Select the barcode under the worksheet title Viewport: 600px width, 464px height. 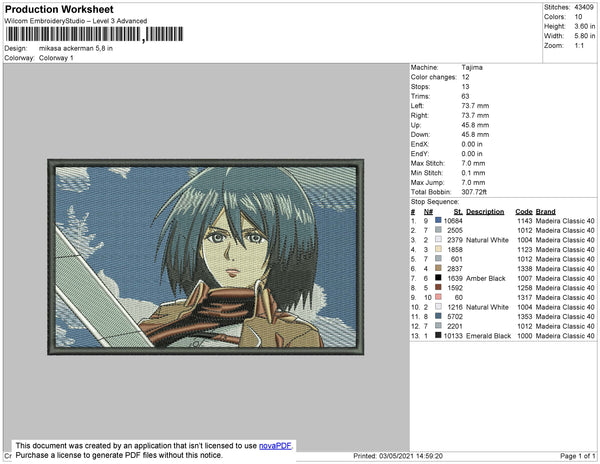(94, 34)
